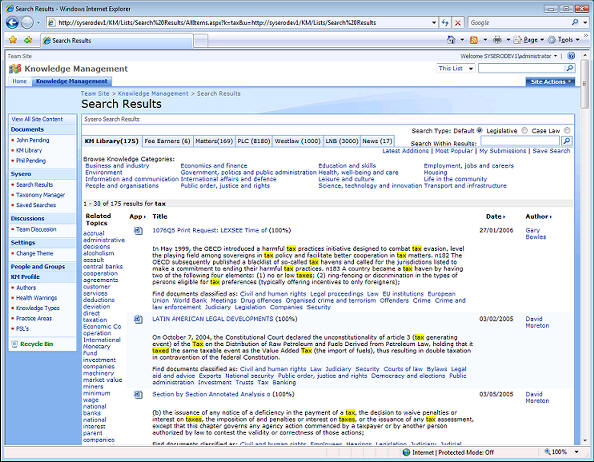Open the Site Actions menu
This screenshot has width=594, height=462.
[x=550, y=82]
